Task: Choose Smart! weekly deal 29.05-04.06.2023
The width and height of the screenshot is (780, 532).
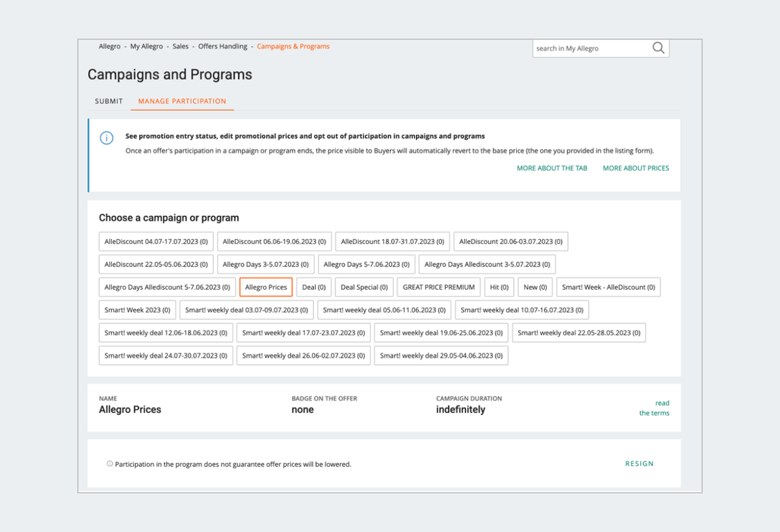Action: 441,355
